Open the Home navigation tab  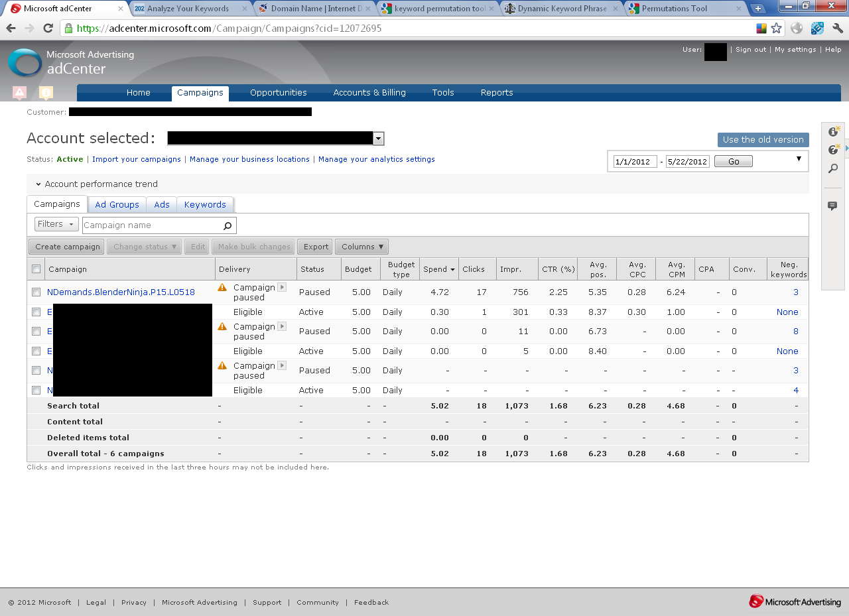pyautogui.click(x=139, y=93)
